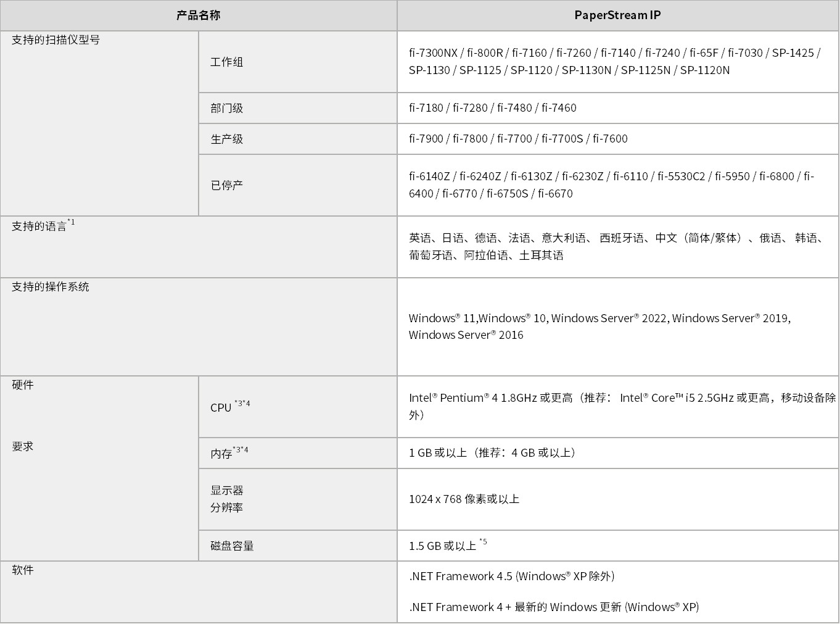Select the 已停产 category cell

point(298,185)
